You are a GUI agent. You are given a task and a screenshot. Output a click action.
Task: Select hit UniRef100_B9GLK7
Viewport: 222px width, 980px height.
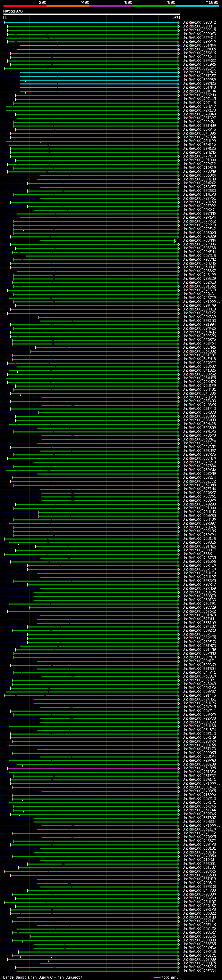point(199,932)
